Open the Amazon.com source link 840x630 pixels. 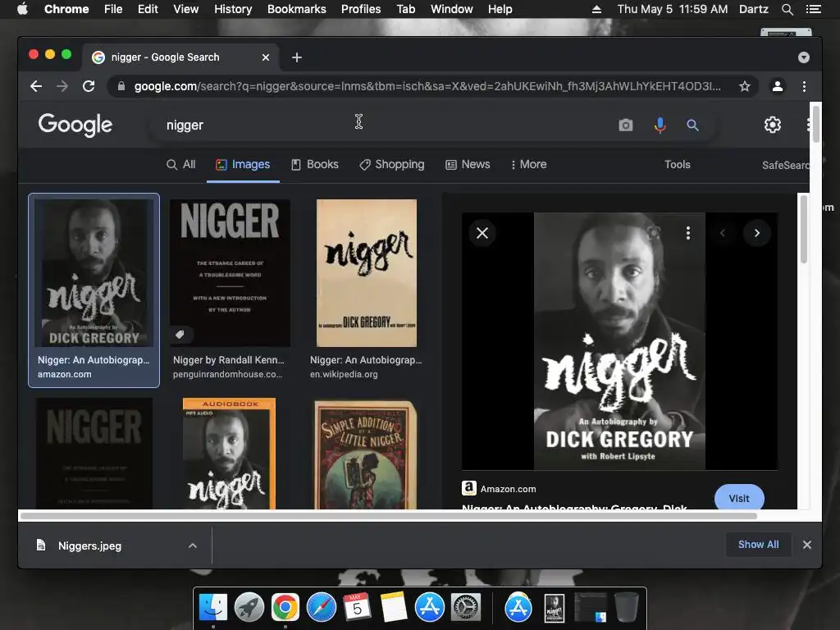(508, 489)
